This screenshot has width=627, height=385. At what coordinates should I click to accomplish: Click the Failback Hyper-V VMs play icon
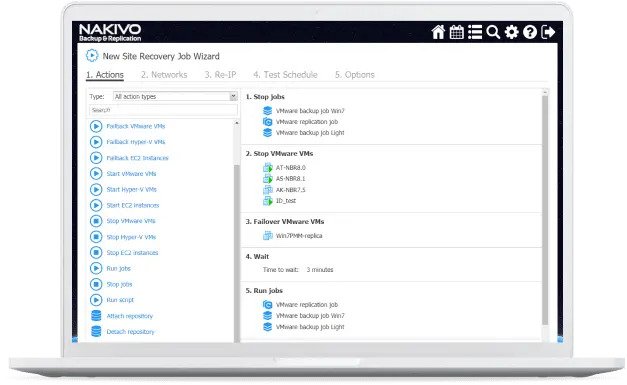[96, 142]
